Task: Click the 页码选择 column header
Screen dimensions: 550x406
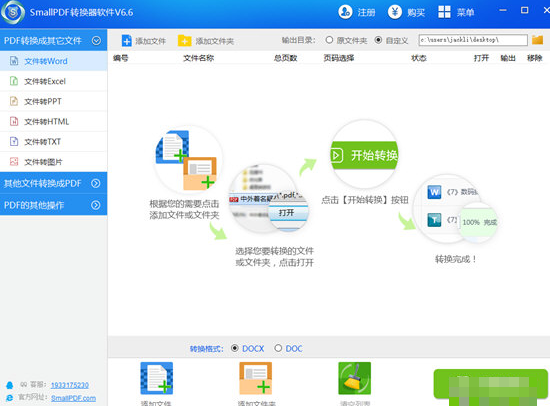Action: coord(339,58)
